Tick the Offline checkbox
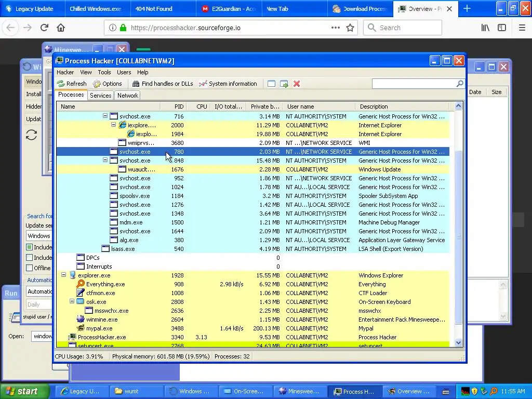This screenshot has width=532, height=399. [30, 268]
